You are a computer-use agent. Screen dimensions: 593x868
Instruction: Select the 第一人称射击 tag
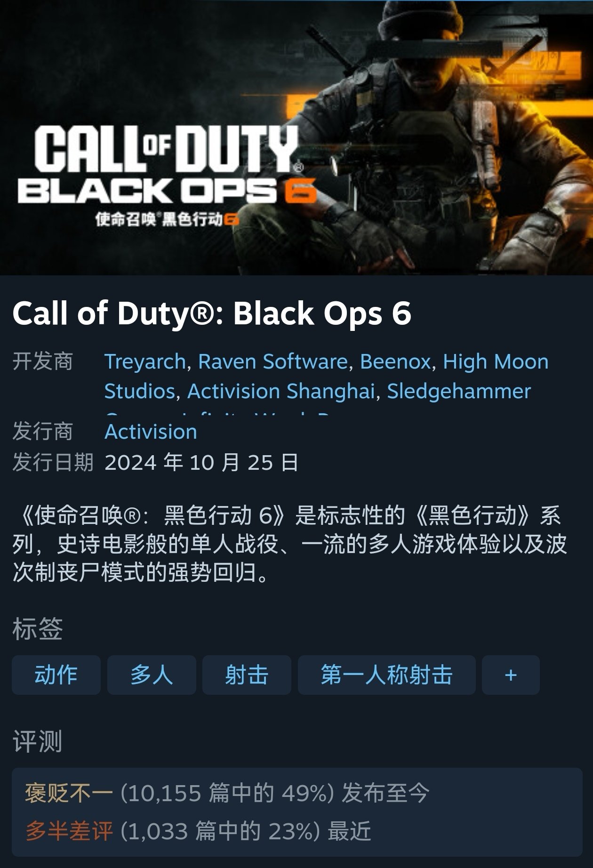click(386, 675)
